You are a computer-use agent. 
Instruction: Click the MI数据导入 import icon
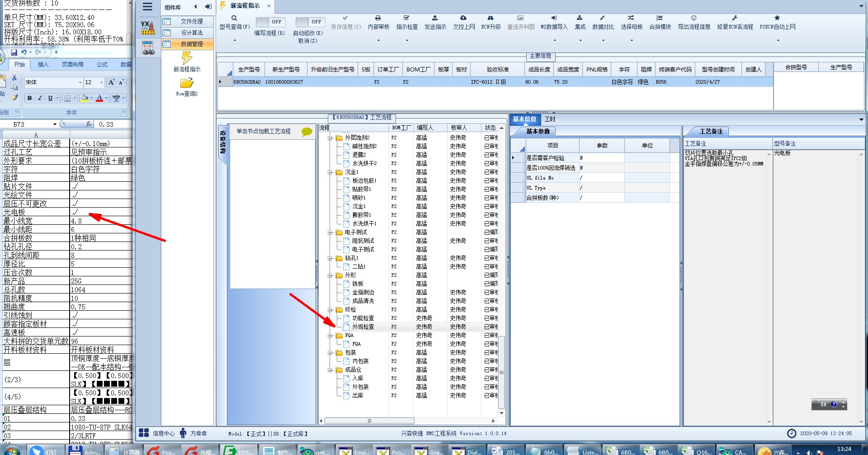(x=554, y=18)
